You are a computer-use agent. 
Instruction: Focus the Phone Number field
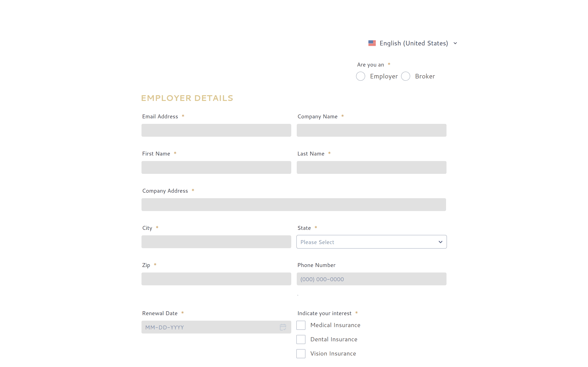[371, 279]
